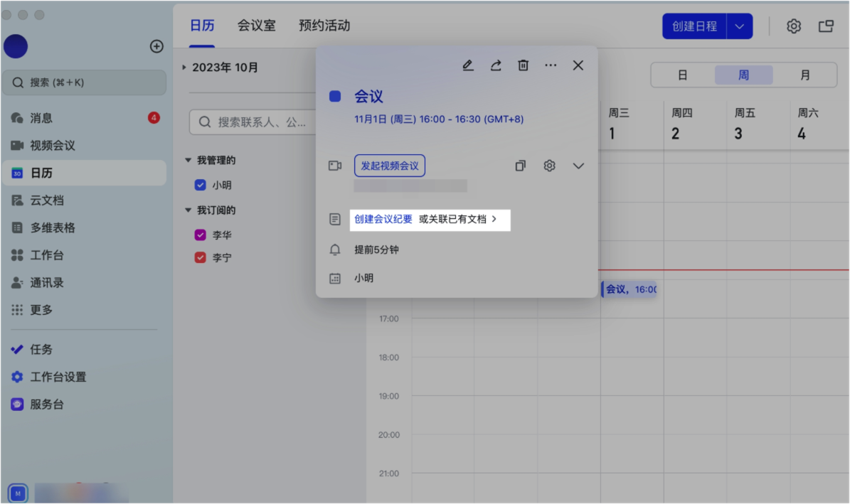Select the 月 view tab
The height and width of the screenshot is (504, 850).
click(x=805, y=75)
